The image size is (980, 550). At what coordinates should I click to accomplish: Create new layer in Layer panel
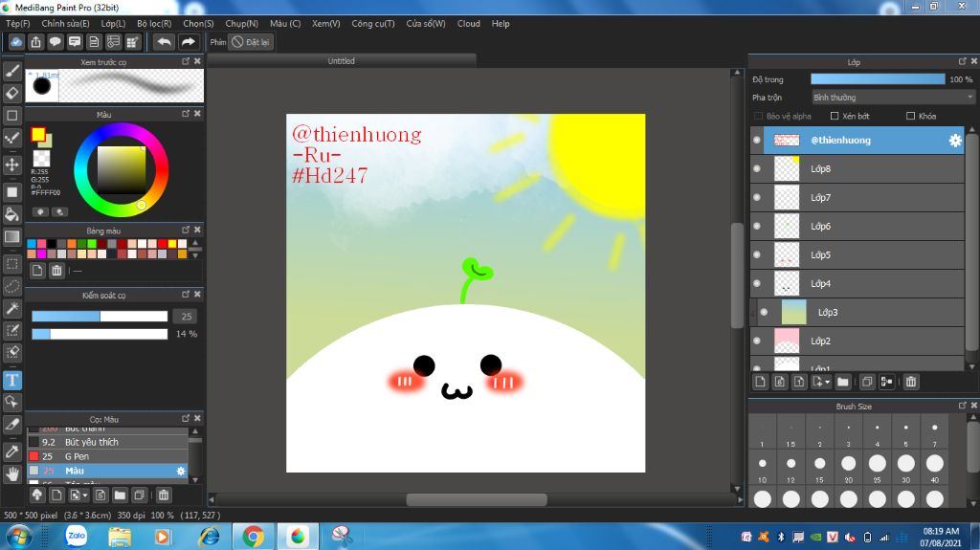coord(760,382)
